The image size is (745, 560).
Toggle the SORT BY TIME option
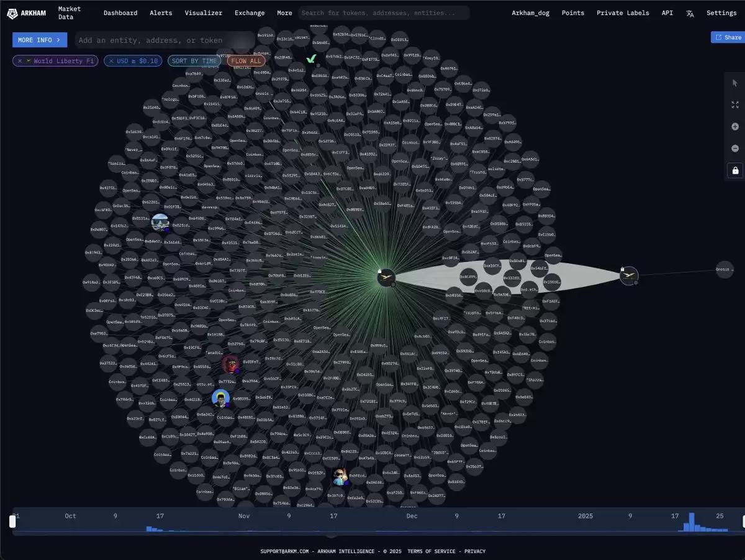(x=194, y=61)
